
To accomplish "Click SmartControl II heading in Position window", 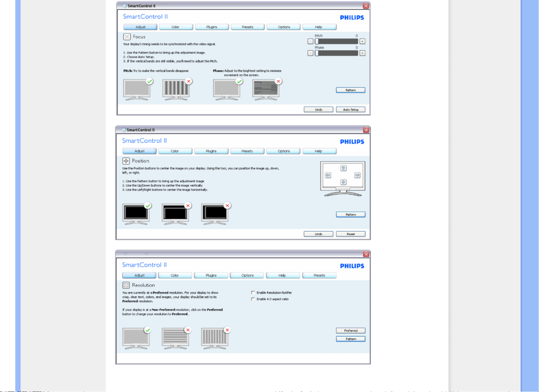I will [x=145, y=141].
